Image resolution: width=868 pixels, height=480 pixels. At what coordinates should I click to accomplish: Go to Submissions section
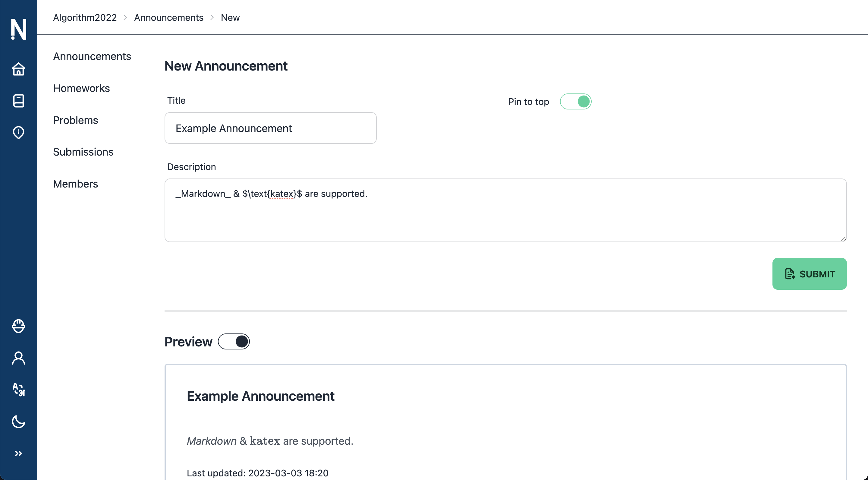83,152
